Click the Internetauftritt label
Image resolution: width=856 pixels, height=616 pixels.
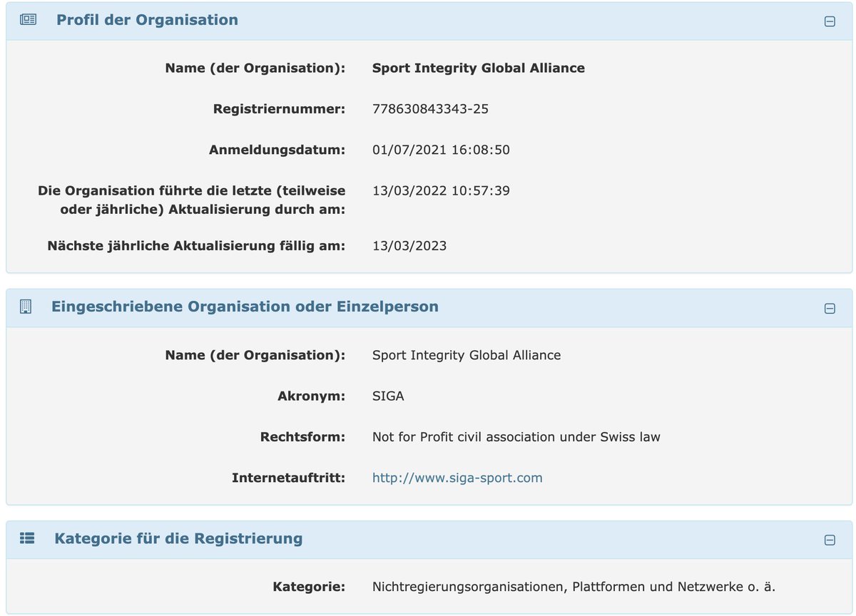[x=288, y=478]
